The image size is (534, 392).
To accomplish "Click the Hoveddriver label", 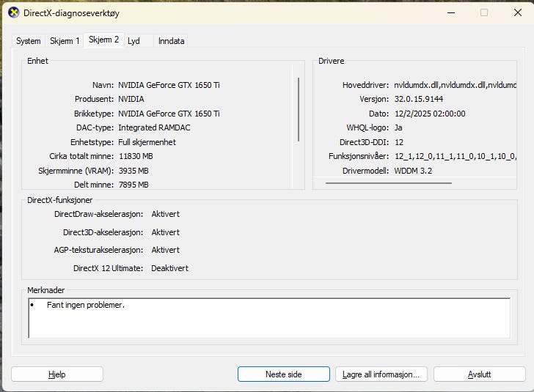I will click(x=365, y=85).
